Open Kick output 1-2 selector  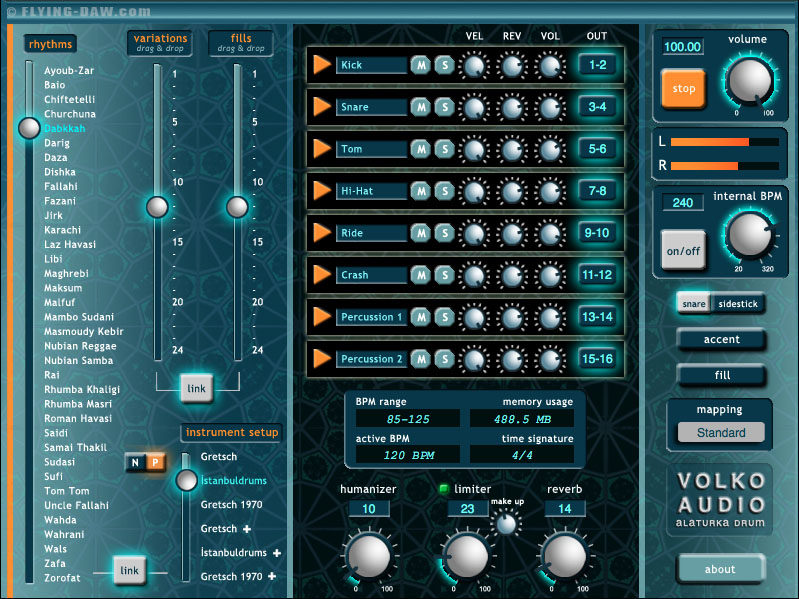(597, 65)
